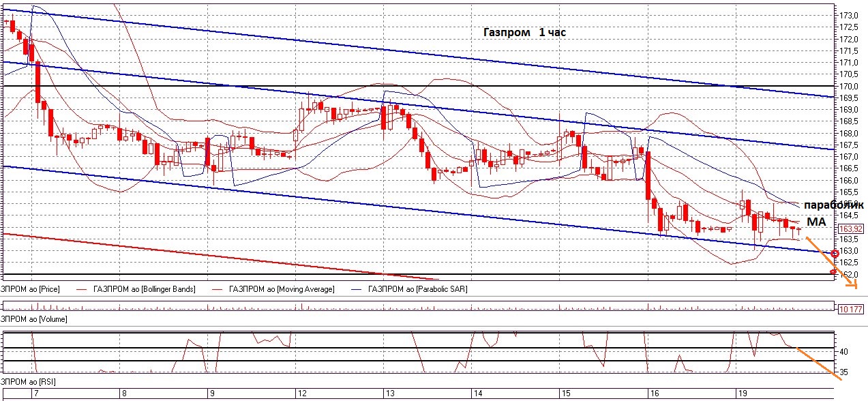Select the ГАЗПРОМ ао [Parabolic SAR] legend entry

(418, 290)
